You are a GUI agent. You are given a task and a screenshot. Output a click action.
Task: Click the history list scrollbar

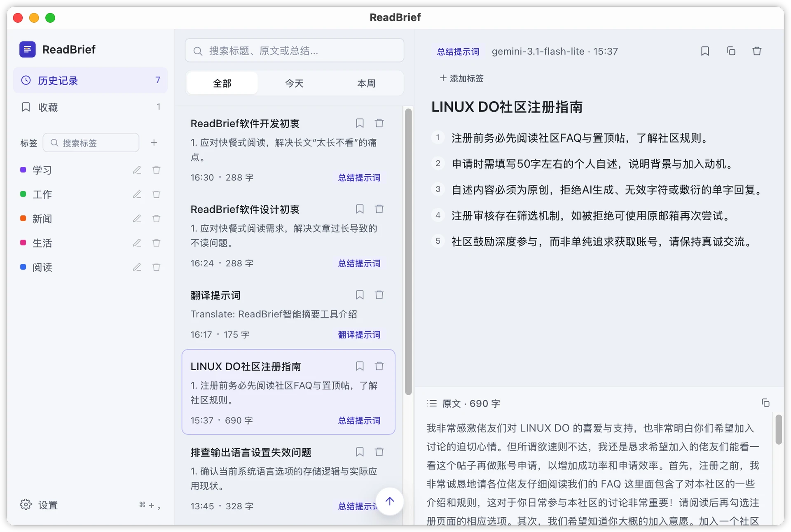[x=408, y=251]
